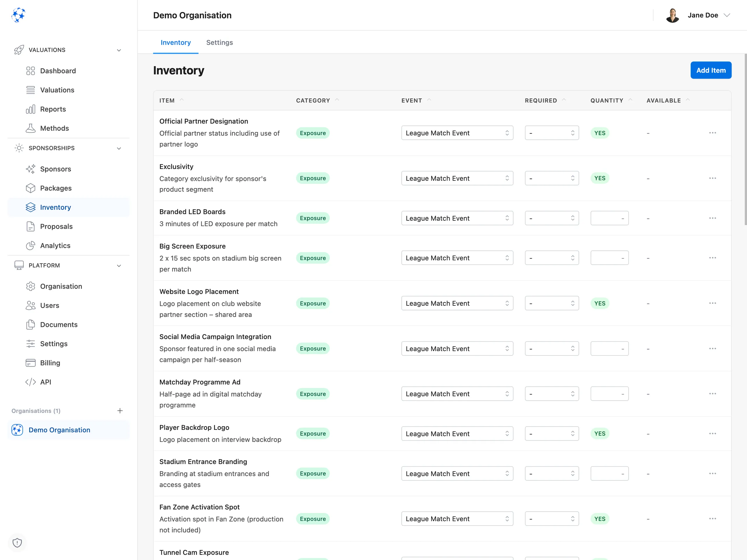747x560 pixels.
Task: Sort table by EVENT column
Action: [x=416, y=100]
